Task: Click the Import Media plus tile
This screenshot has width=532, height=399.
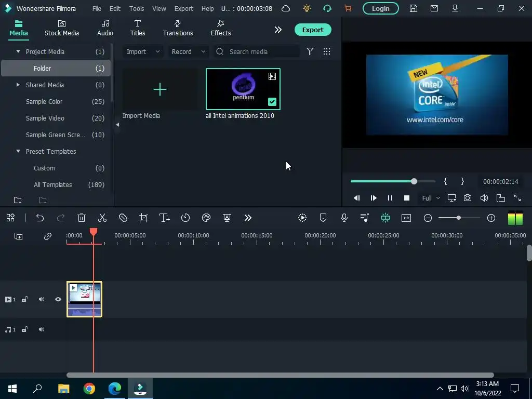Action: [x=160, y=89]
